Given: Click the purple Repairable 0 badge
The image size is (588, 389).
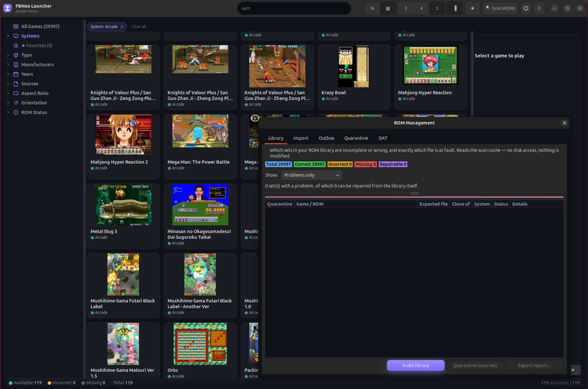Looking at the screenshot, I should (x=392, y=164).
